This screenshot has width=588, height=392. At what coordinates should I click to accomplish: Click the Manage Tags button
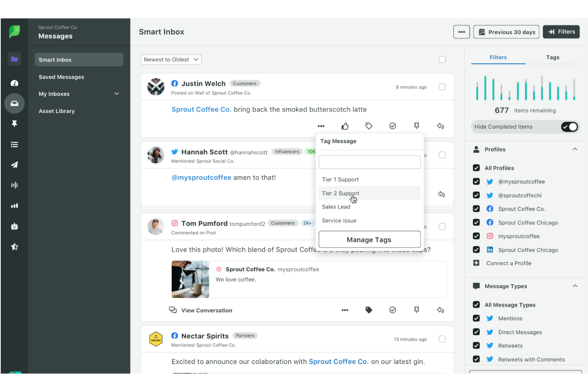(369, 239)
